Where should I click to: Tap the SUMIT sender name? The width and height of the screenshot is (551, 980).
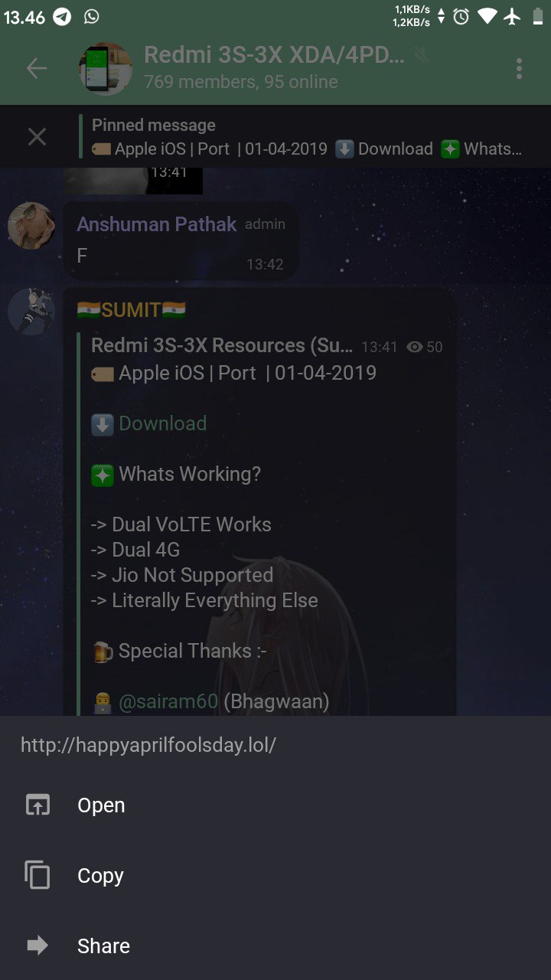tap(132, 310)
